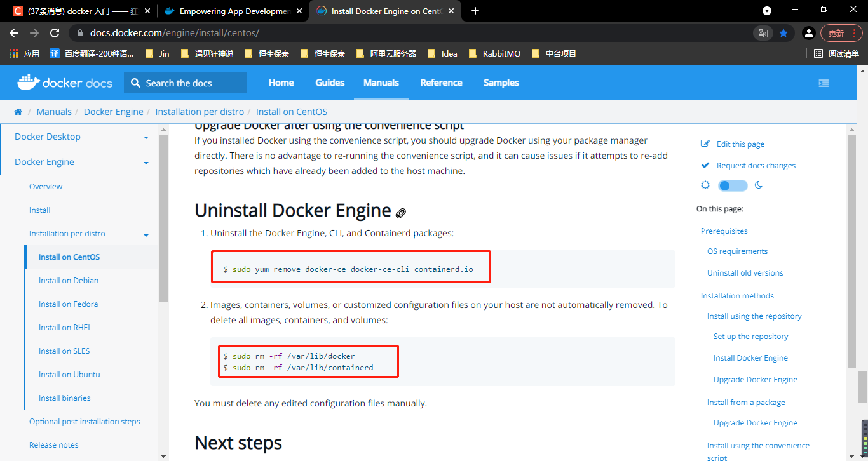Go back with browser back arrow

coord(14,33)
